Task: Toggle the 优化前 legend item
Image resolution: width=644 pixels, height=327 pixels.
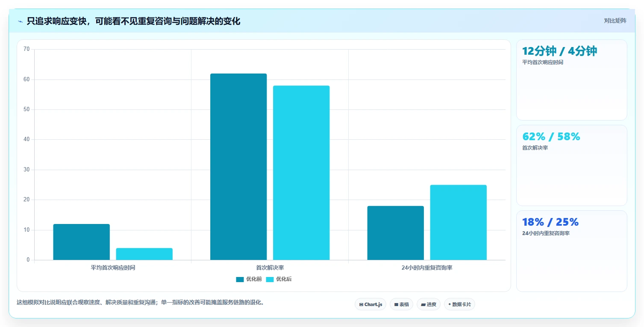Action: click(x=249, y=279)
